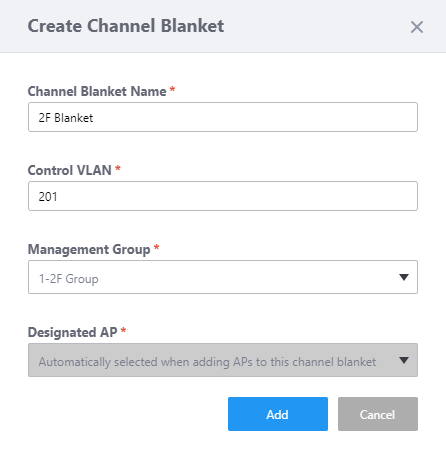Screen dimensions: 446x449
Task: Place cursor at the 201 VLAN value
Action: 48,197
